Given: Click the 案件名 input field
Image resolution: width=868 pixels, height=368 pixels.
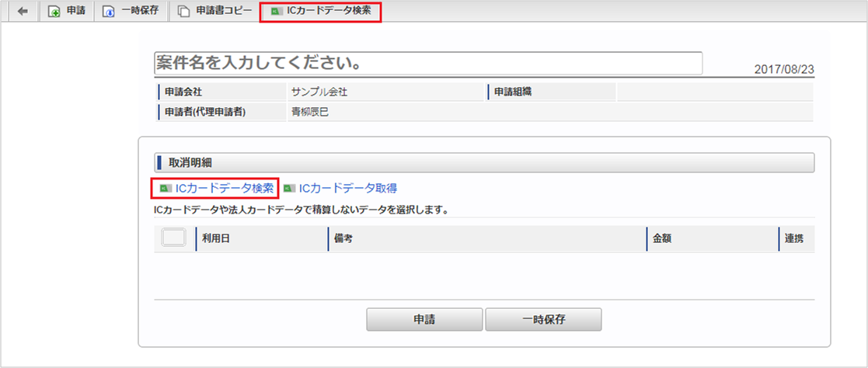Looking at the screenshot, I should (x=428, y=63).
